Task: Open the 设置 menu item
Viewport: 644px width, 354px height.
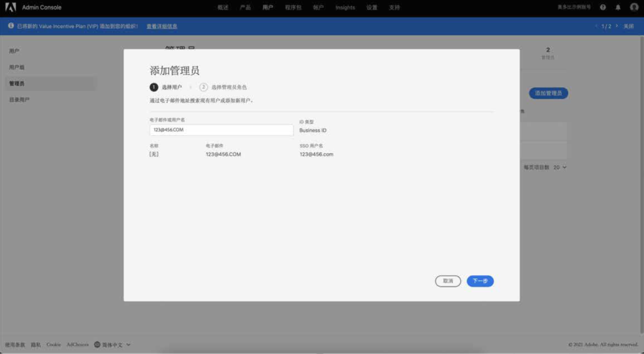Action: pos(371,7)
